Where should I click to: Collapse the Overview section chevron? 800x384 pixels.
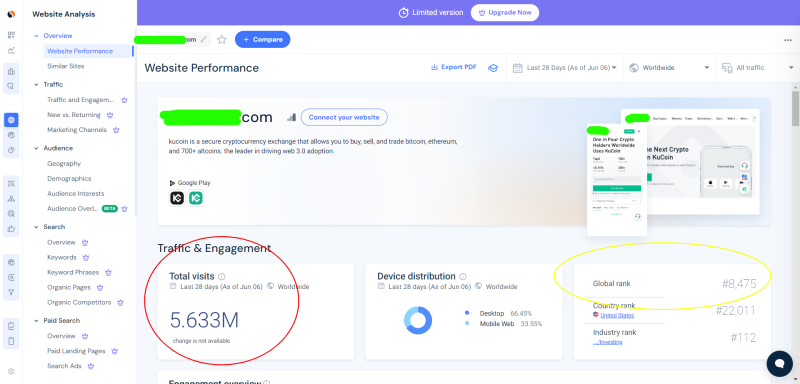point(36,36)
